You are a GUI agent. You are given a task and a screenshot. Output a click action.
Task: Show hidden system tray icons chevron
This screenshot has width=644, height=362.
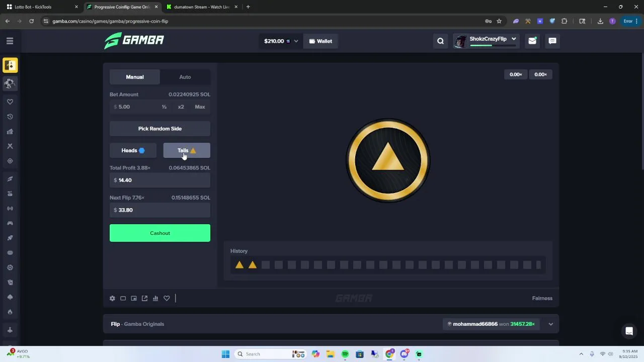tap(581, 354)
